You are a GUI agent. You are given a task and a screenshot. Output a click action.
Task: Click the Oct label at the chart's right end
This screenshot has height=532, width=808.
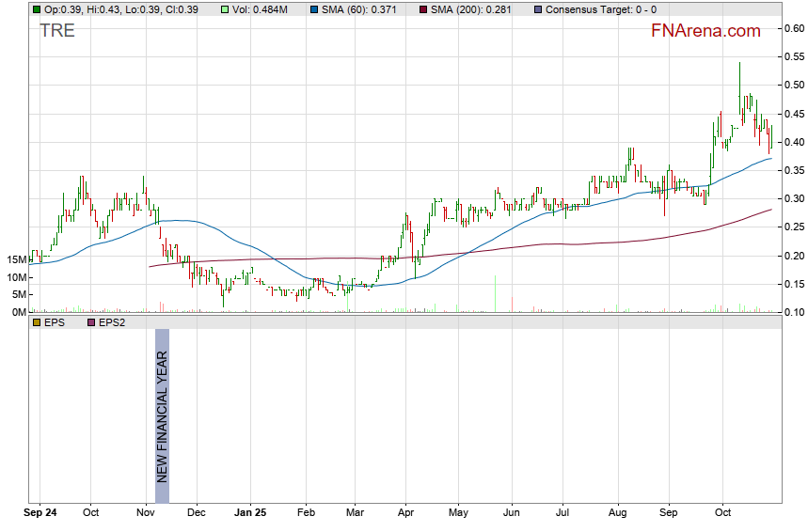722,513
